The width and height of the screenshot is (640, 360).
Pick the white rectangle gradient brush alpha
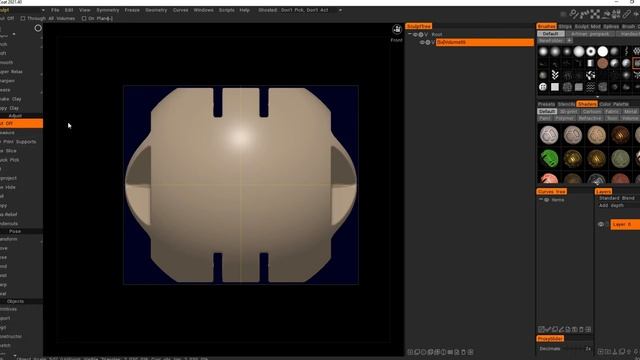590,63
